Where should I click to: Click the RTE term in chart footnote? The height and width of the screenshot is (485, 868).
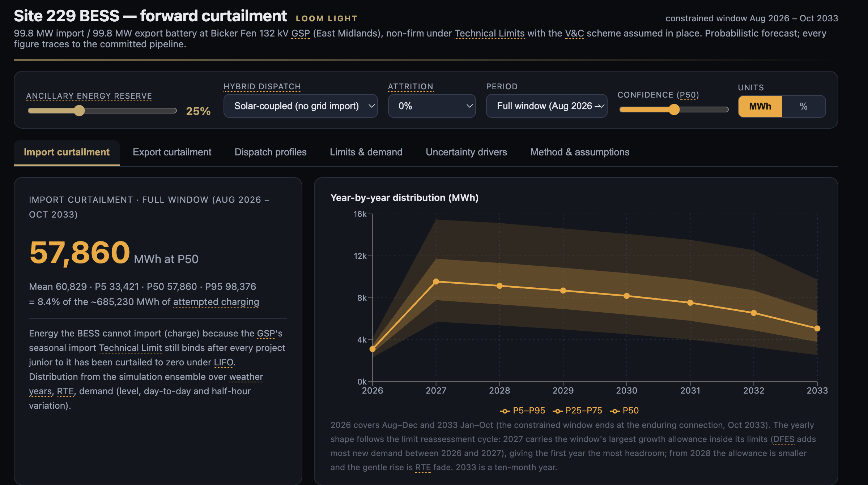tap(423, 467)
